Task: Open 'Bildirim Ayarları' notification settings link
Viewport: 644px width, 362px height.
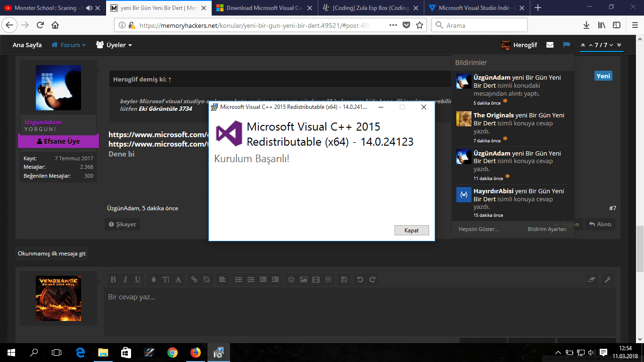Action: [547, 229]
